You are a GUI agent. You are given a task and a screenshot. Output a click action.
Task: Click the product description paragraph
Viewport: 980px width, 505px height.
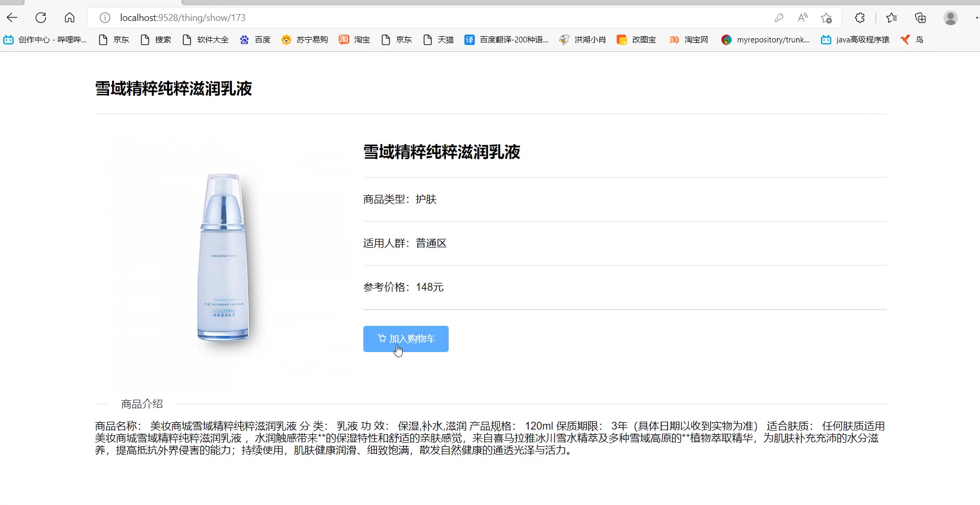click(x=491, y=438)
